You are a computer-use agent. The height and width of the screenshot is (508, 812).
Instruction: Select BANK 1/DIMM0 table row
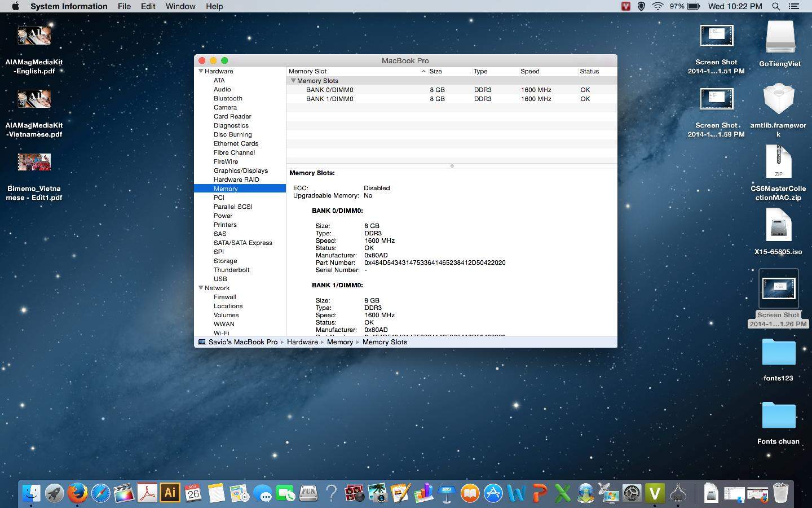point(452,99)
